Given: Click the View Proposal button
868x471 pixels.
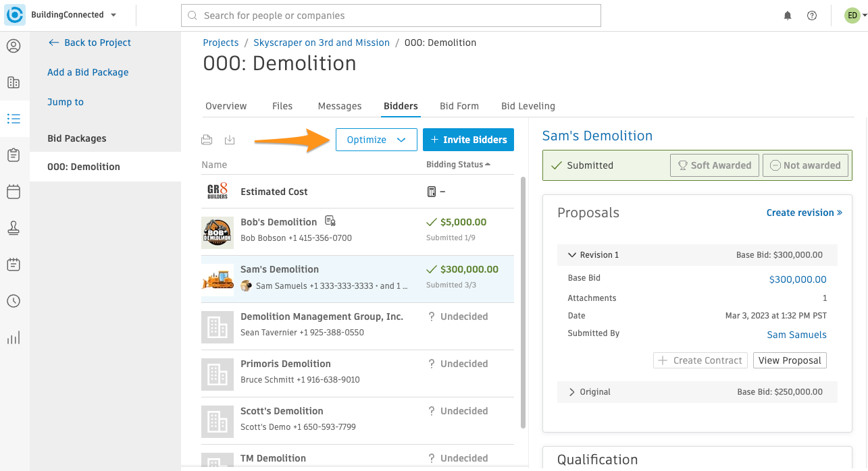Looking at the screenshot, I should click(790, 360).
